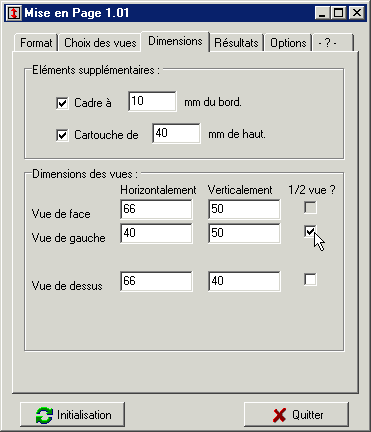Enable 1/2 vue for Vue de face
The width and height of the screenshot is (371, 432).
pyautogui.click(x=310, y=208)
